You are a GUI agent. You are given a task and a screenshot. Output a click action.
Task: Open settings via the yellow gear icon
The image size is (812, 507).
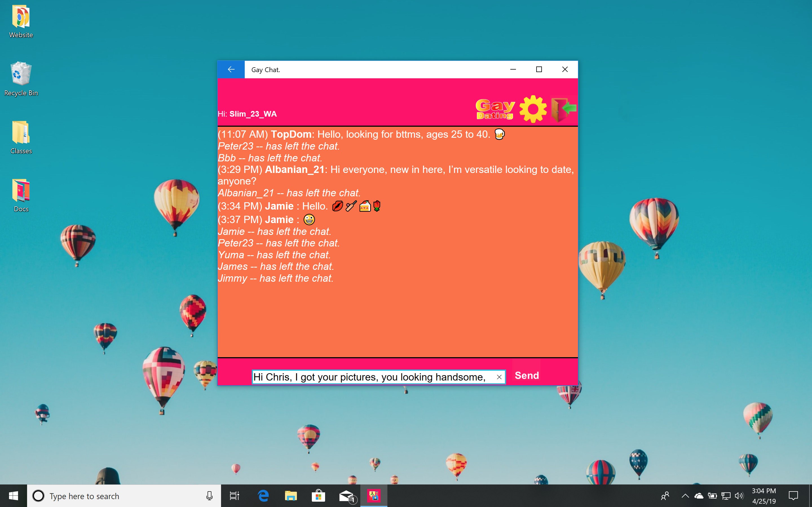(x=533, y=109)
